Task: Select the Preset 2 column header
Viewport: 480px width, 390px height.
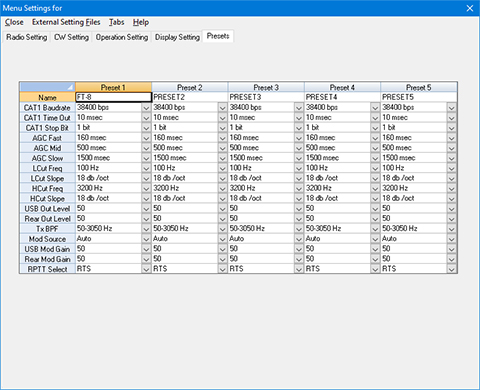Action: [190, 87]
